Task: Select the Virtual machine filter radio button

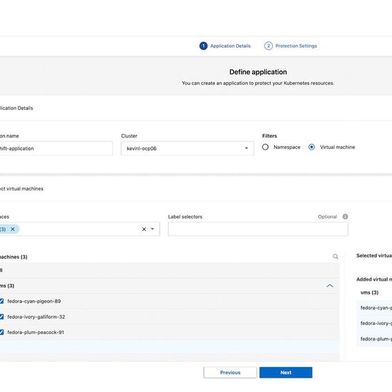Action: pyautogui.click(x=312, y=147)
